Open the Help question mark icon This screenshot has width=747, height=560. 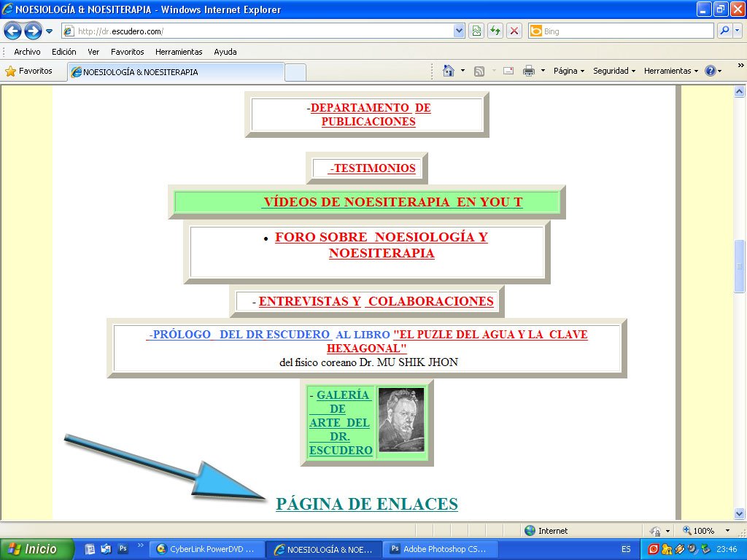point(710,71)
